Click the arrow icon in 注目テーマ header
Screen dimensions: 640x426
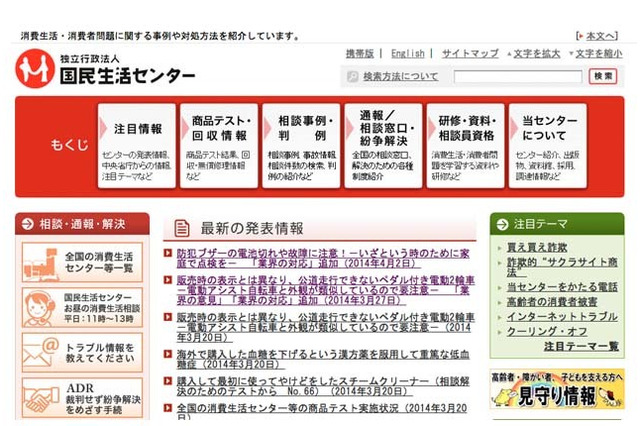click(502, 224)
